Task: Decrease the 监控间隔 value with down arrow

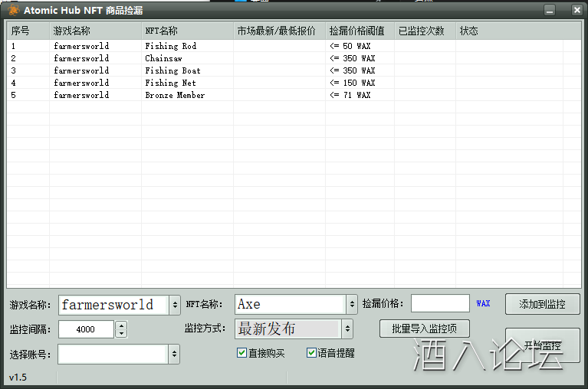Action: (121, 333)
